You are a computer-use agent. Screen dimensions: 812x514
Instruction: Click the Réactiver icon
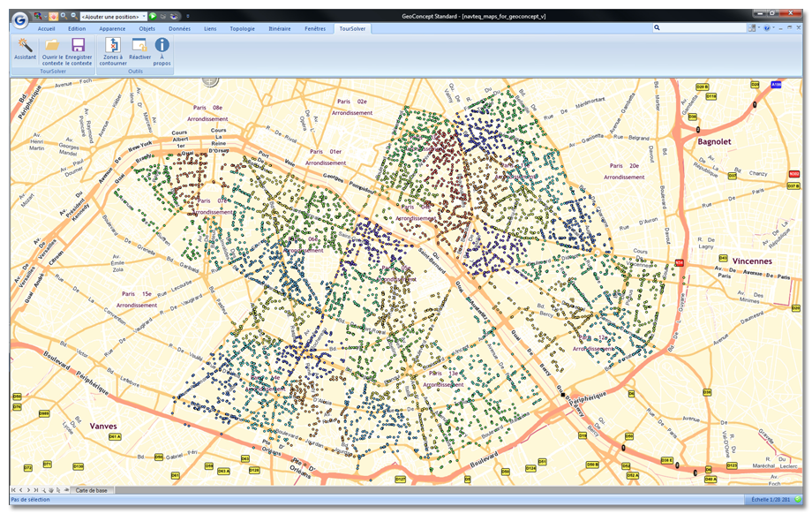tap(139, 46)
